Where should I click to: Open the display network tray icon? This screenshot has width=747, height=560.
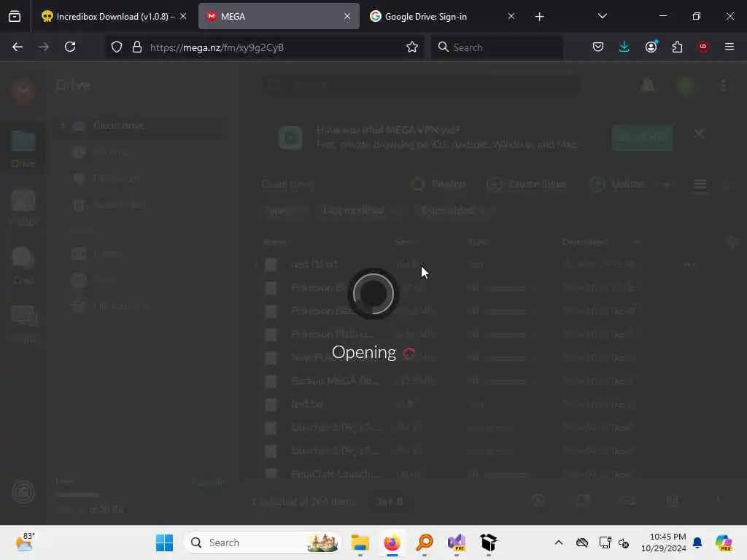tap(605, 542)
